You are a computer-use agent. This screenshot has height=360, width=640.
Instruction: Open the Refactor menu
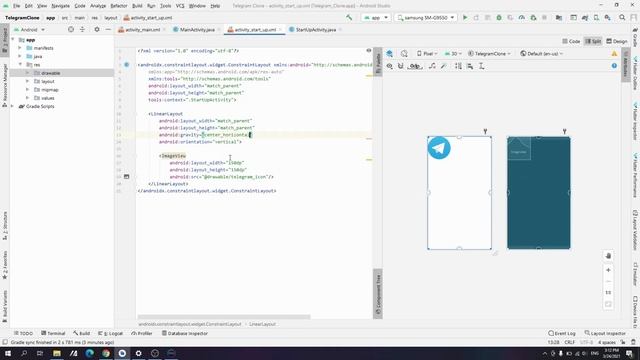pos(119,6)
